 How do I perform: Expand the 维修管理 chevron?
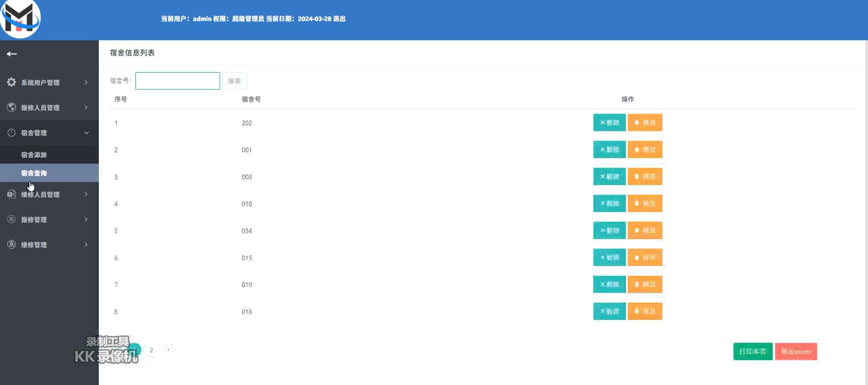(x=86, y=244)
